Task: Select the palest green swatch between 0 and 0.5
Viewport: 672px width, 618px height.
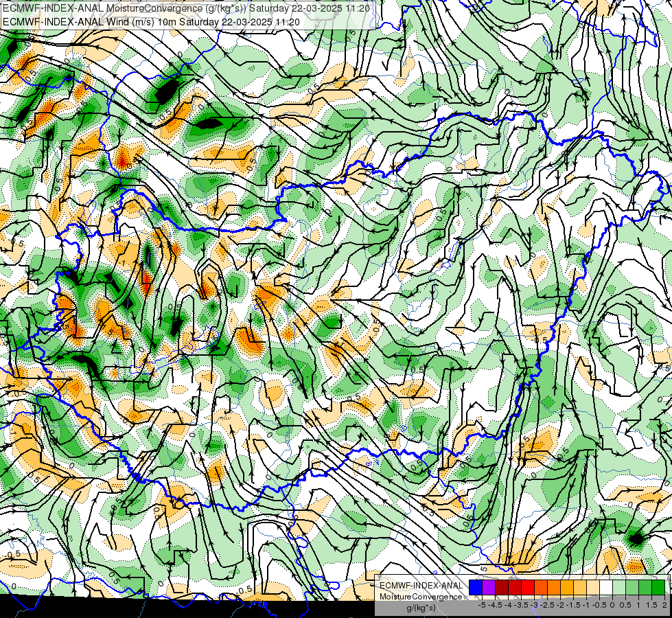Action: pyautogui.click(x=619, y=587)
